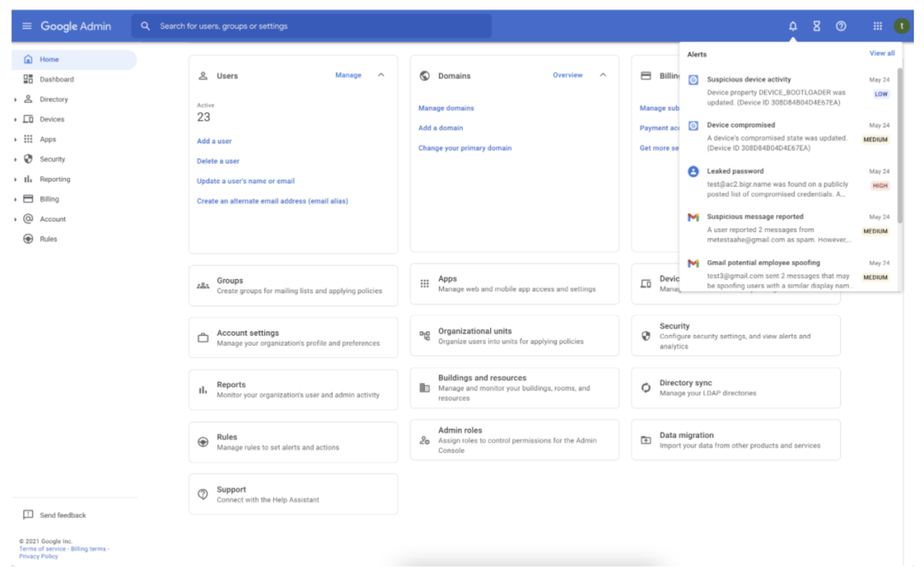
Task: Click the Dashboard sidebar icon
Action: point(27,79)
